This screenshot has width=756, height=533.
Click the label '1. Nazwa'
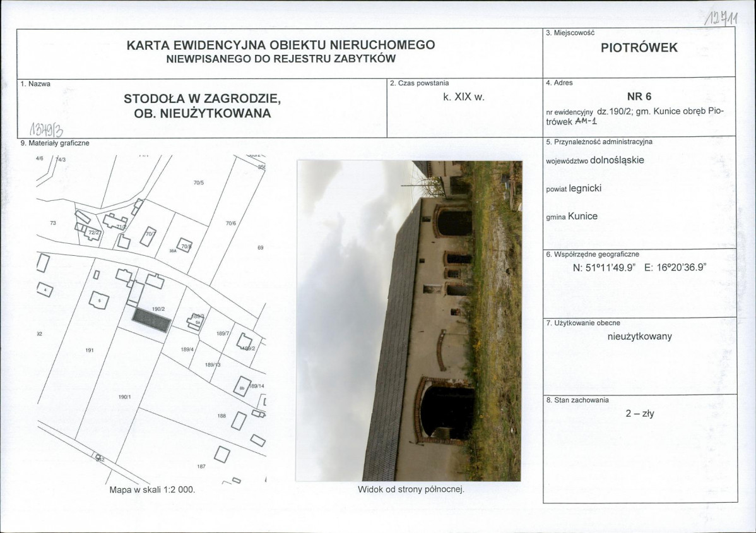point(35,84)
